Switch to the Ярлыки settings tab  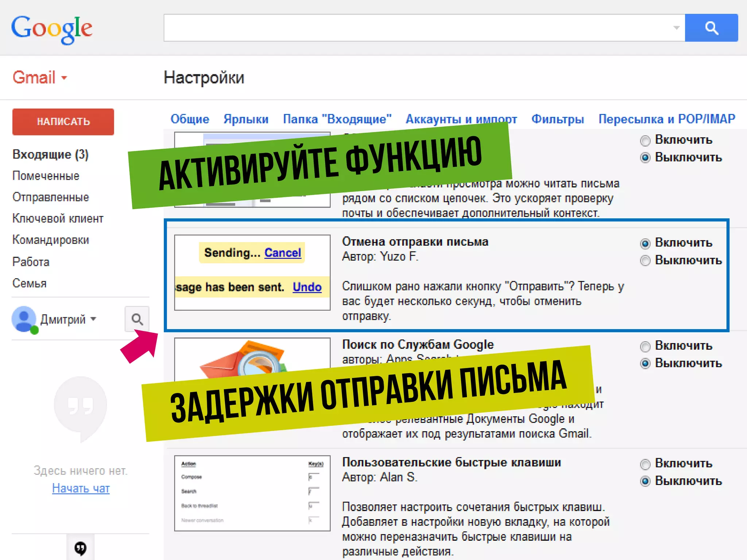pos(246,119)
